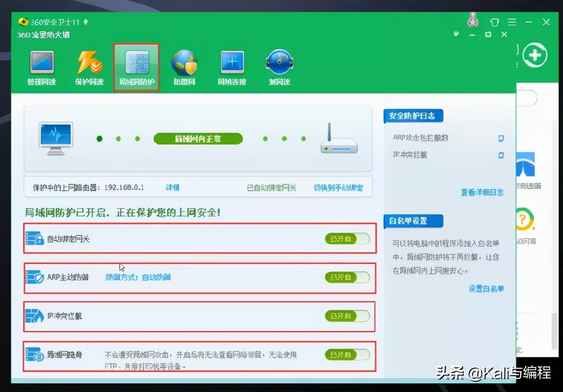Click the upgrade arrow next to 360安全卫士11
Viewport: 563px width, 392px height.
click(x=86, y=22)
